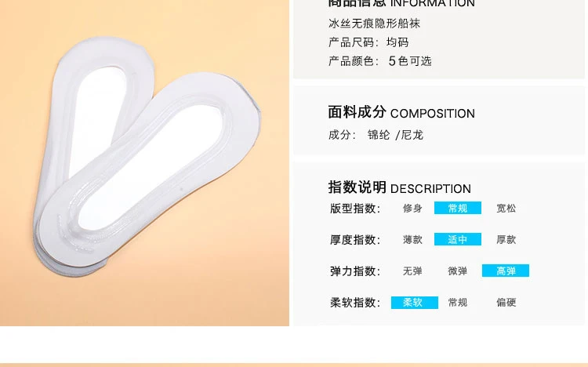The height and width of the screenshot is (367, 588).
Task: Select the highlighted 柔软 softness option
Action: click(415, 303)
